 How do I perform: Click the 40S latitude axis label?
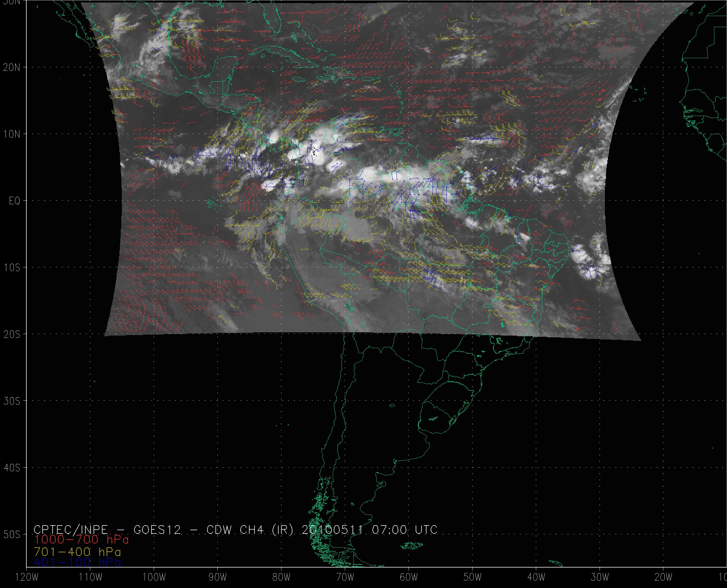tap(12, 468)
